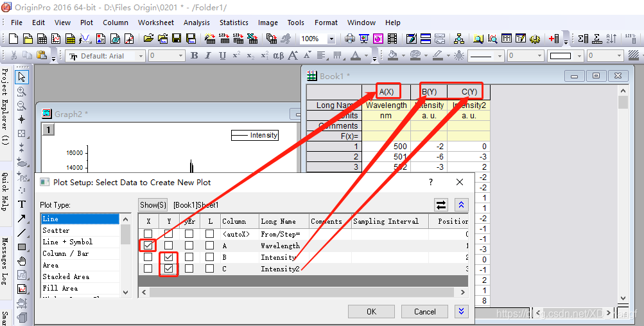Open statistics on columns (sigma) icon
This screenshot has height=326, width=644.
(x=582, y=39)
